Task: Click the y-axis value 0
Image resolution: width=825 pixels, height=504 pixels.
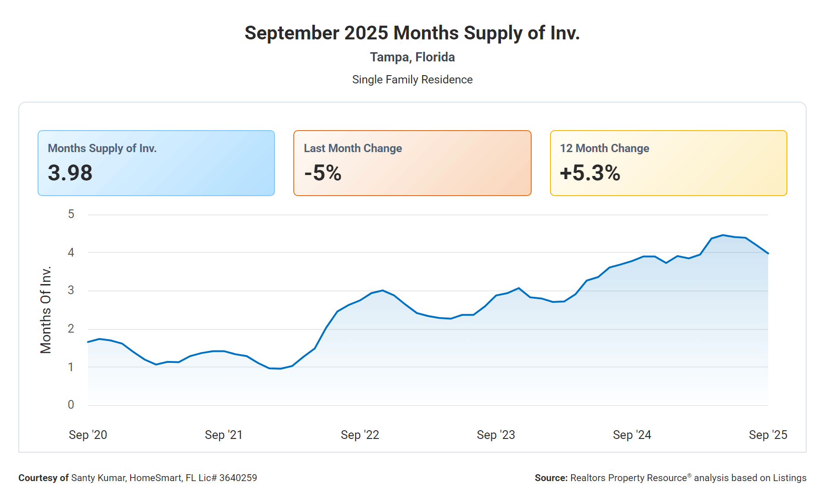Action: click(71, 405)
